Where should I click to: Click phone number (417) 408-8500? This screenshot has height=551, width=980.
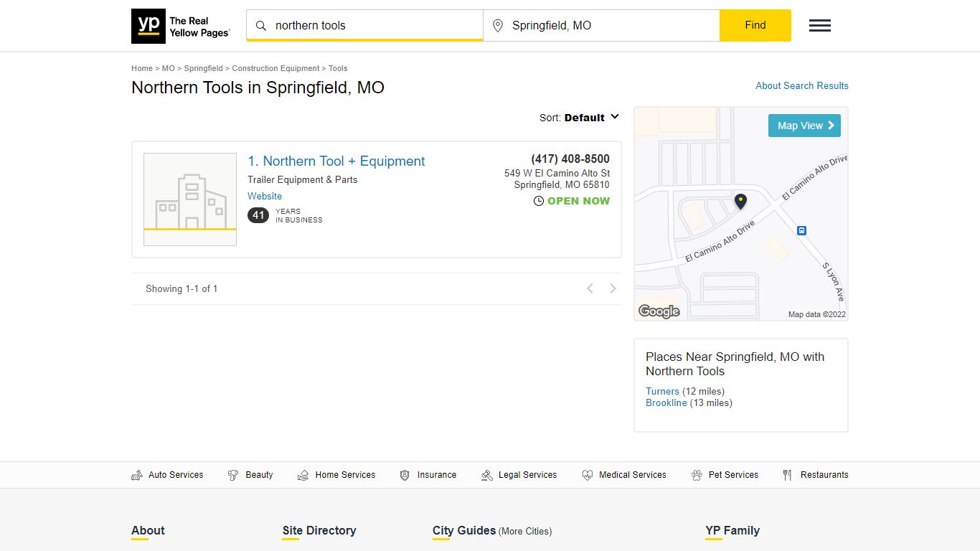tap(570, 159)
